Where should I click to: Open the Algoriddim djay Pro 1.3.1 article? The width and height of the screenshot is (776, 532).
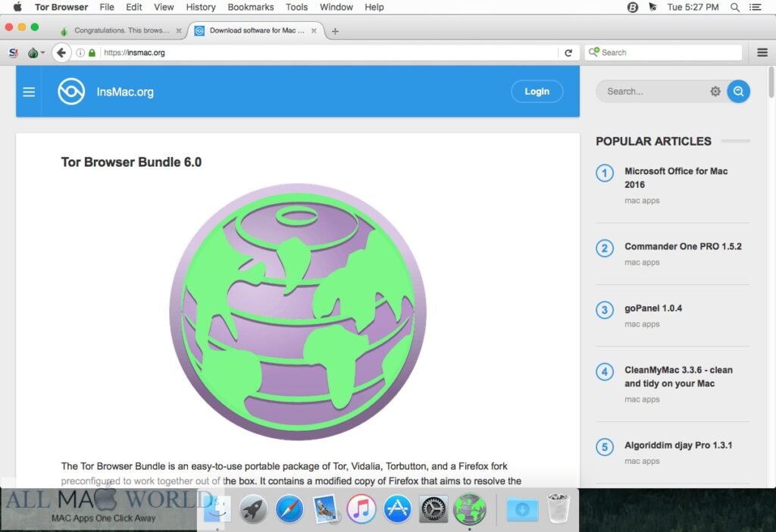[678, 446]
